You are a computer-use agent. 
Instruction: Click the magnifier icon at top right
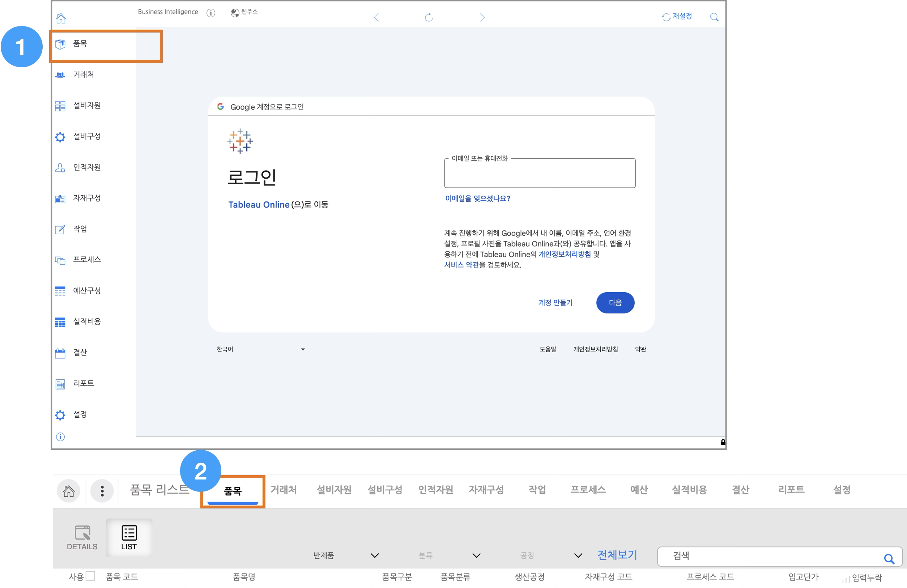point(714,17)
